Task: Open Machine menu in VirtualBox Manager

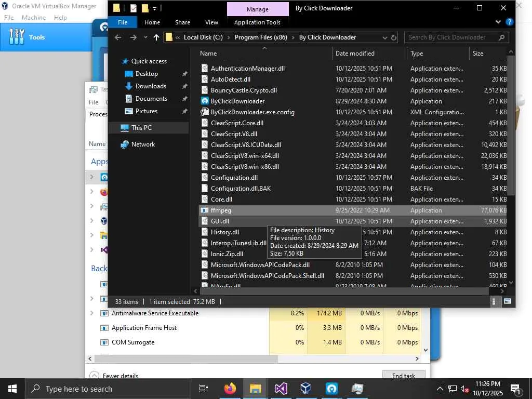Action: (x=34, y=18)
